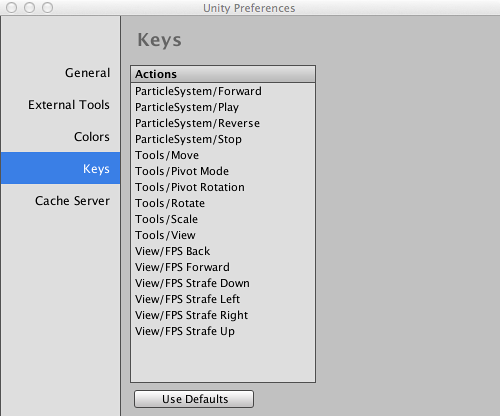Click View/FPS Strafe Left entry

[223, 299]
